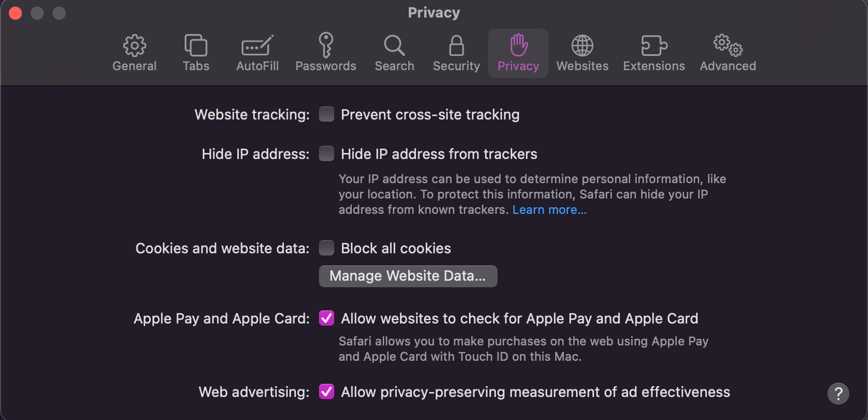This screenshot has width=868, height=420.
Task: Open the General preferences pane
Action: pyautogui.click(x=134, y=52)
